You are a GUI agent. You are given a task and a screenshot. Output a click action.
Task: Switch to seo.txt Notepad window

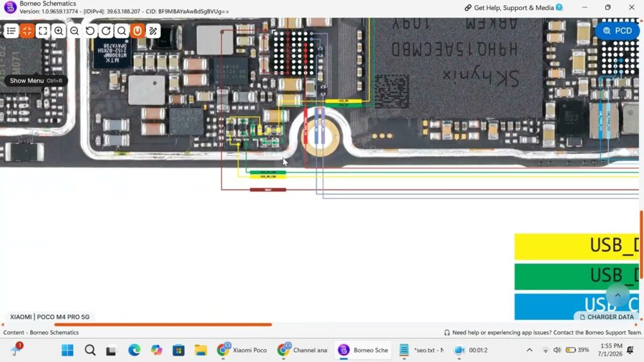[421, 350]
